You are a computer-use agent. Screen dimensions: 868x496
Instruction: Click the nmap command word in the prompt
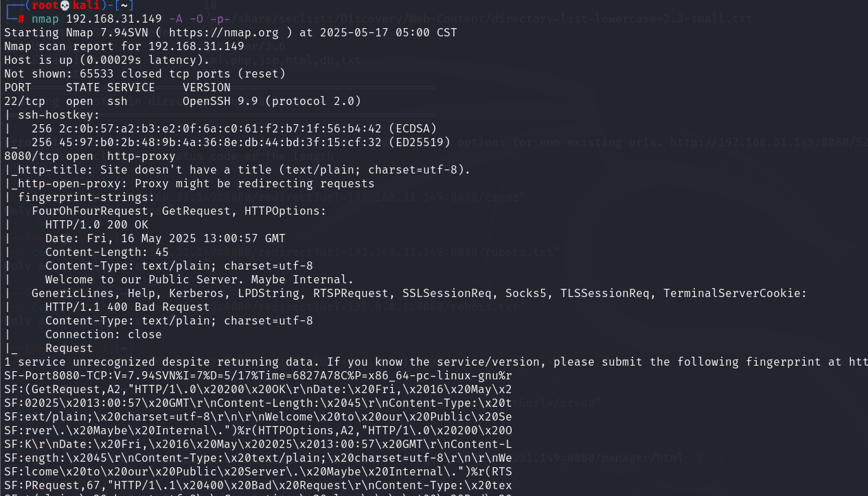(45, 19)
